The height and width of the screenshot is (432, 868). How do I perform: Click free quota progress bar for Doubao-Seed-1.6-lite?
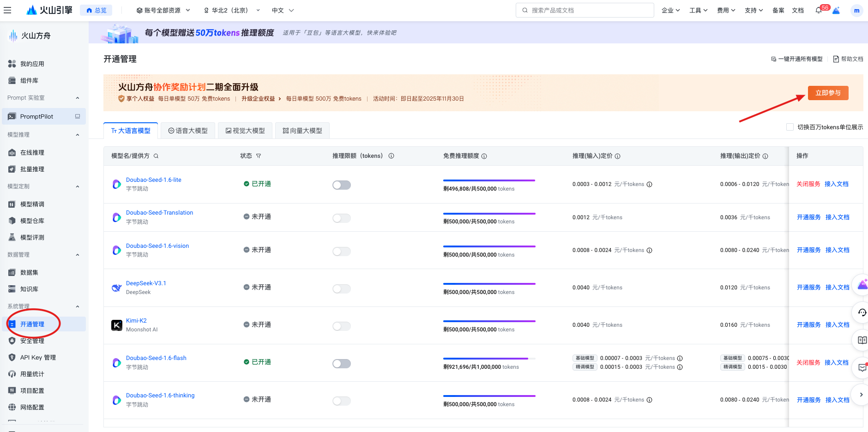pyautogui.click(x=489, y=180)
